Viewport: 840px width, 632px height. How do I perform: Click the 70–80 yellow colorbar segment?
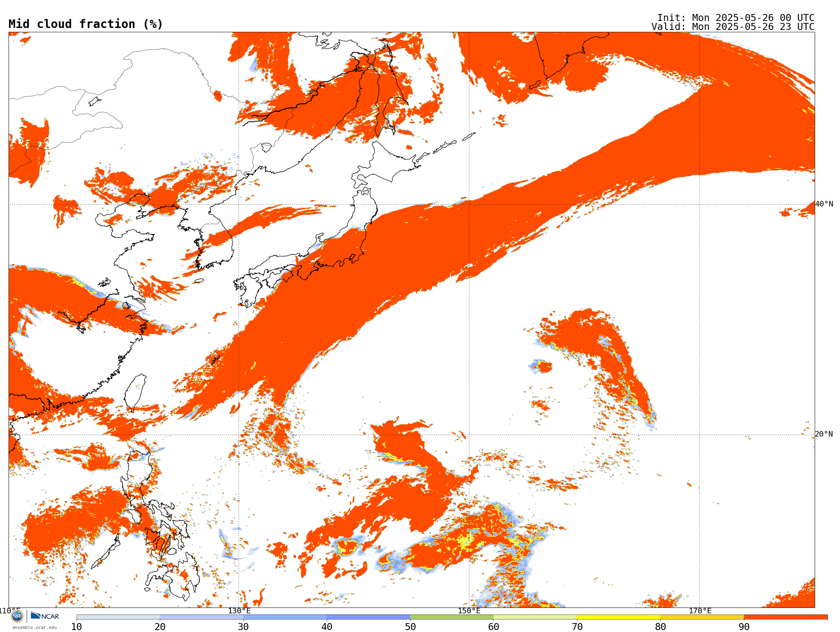pos(619,617)
